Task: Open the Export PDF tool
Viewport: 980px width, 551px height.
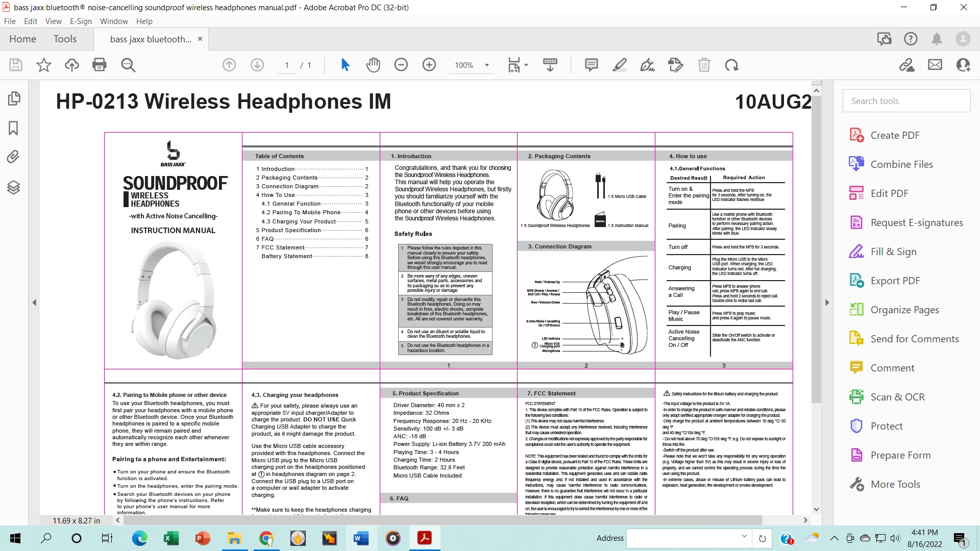Action: click(x=895, y=281)
